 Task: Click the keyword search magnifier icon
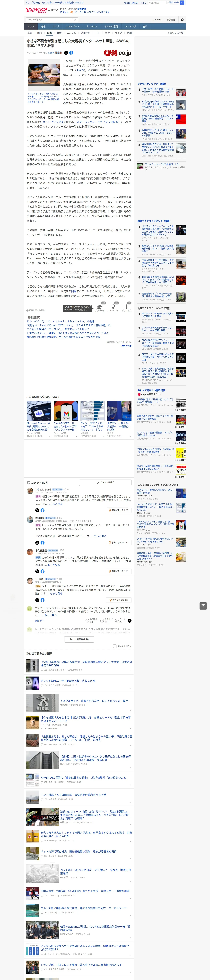(x=75, y=19)
